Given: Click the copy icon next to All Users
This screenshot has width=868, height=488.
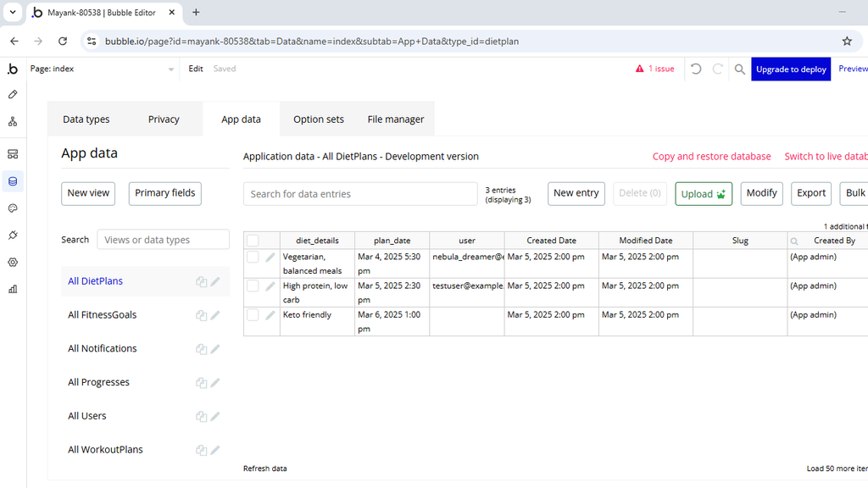Looking at the screenshot, I should (x=201, y=416).
